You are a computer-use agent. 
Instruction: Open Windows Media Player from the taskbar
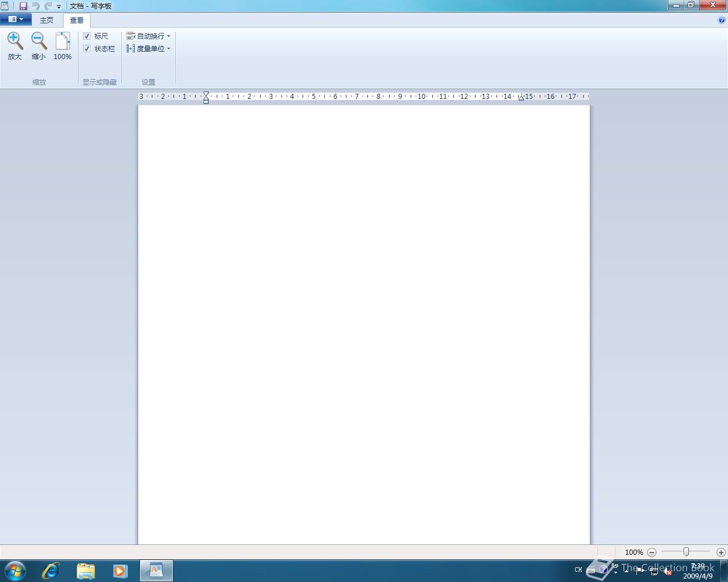(120, 571)
